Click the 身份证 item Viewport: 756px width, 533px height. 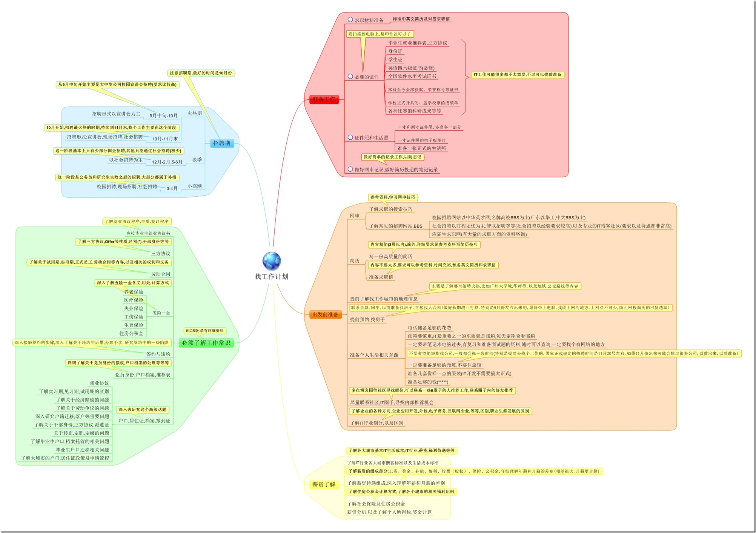click(395, 51)
